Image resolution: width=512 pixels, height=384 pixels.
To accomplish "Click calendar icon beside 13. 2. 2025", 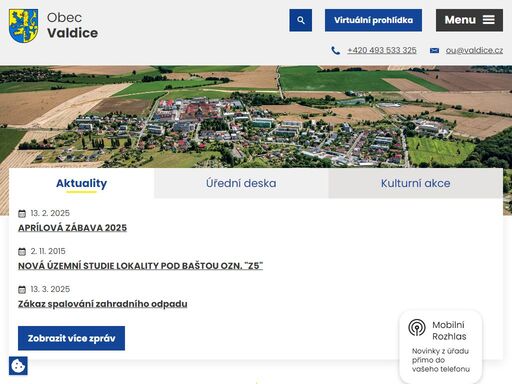I will pyautogui.click(x=22, y=214).
